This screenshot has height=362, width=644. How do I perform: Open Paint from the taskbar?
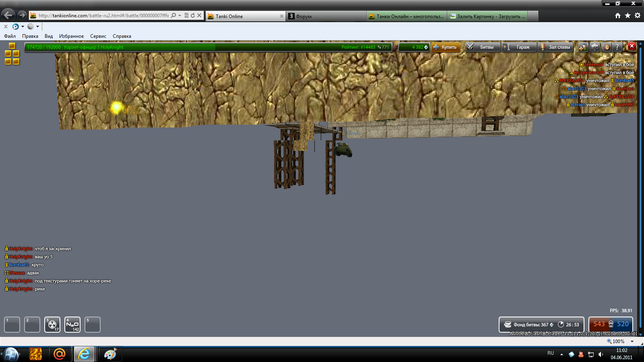coord(110,354)
